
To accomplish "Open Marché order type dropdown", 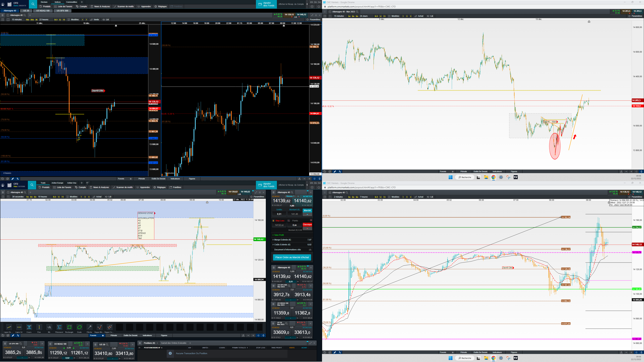I will pyautogui.click(x=307, y=214).
